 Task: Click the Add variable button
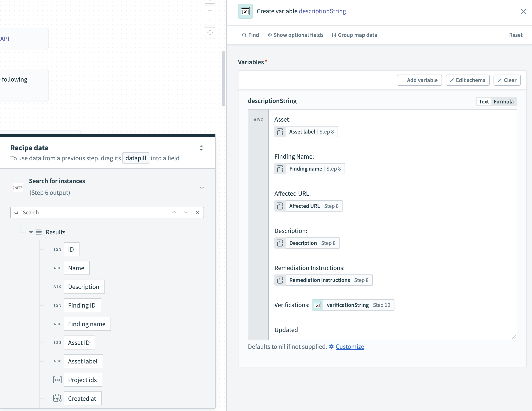click(x=419, y=80)
